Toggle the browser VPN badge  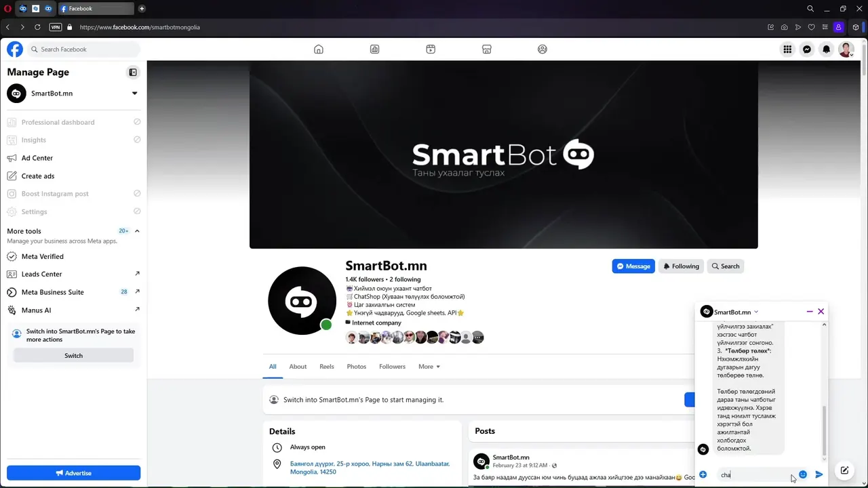(x=56, y=27)
